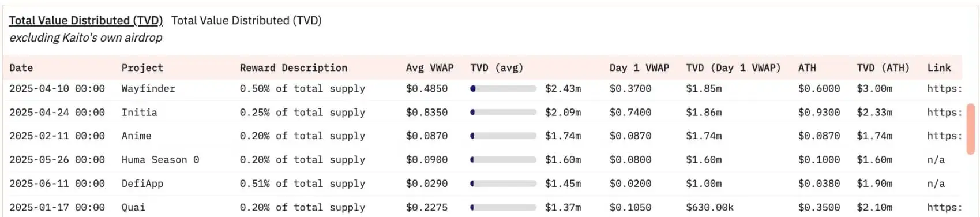Click the Wayfinder TVD progress bar
Viewport: 980px width, 217px height.
pos(503,89)
